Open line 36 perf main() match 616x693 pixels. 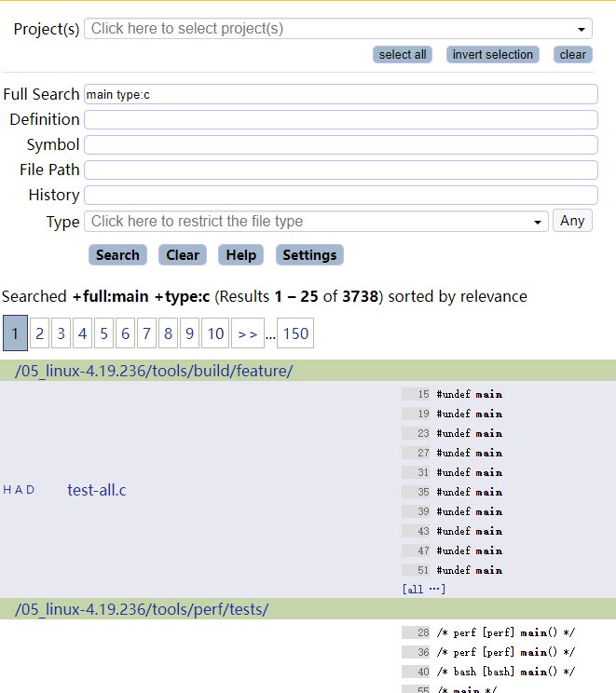[x=488, y=652]
